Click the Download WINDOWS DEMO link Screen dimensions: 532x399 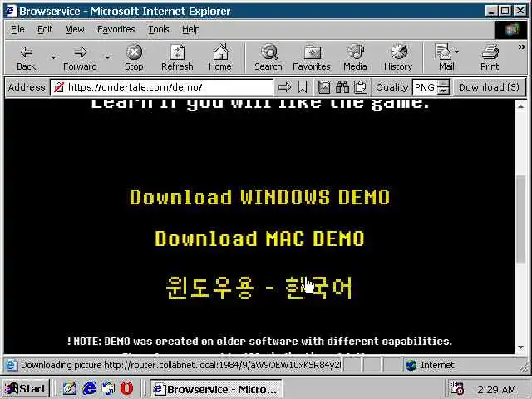[x=260, y=197]
